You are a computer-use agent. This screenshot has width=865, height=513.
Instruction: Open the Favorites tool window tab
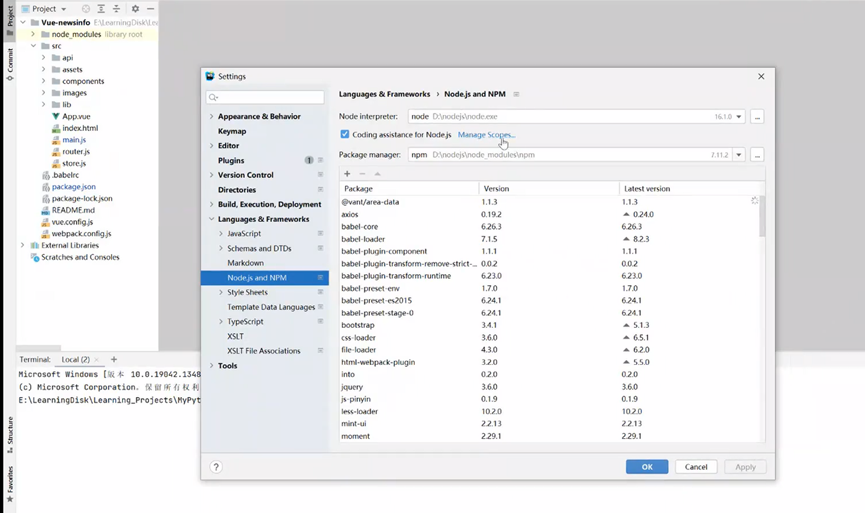pyautogui.click(x=9, y=484)
